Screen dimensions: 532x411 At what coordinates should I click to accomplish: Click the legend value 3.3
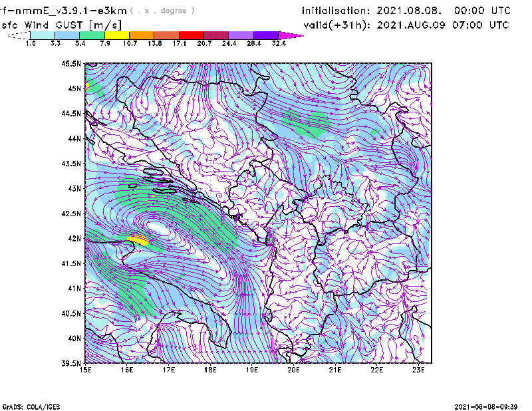pyautogui.click(x=55, y=43)
